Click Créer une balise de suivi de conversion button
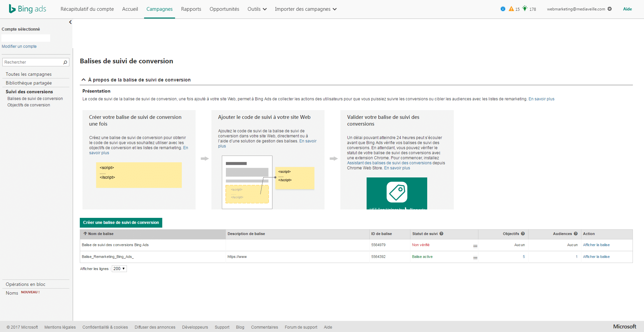 [x=121, y=223]
